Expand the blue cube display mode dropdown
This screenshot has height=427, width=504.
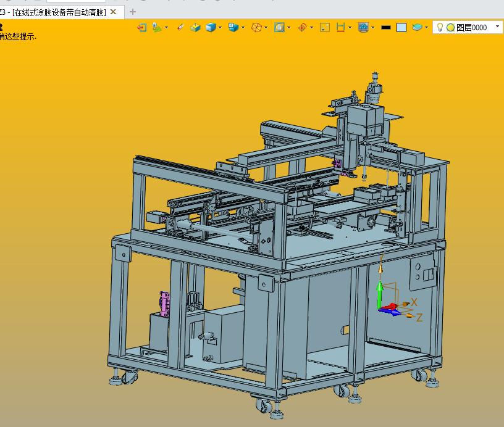[220, 28]
